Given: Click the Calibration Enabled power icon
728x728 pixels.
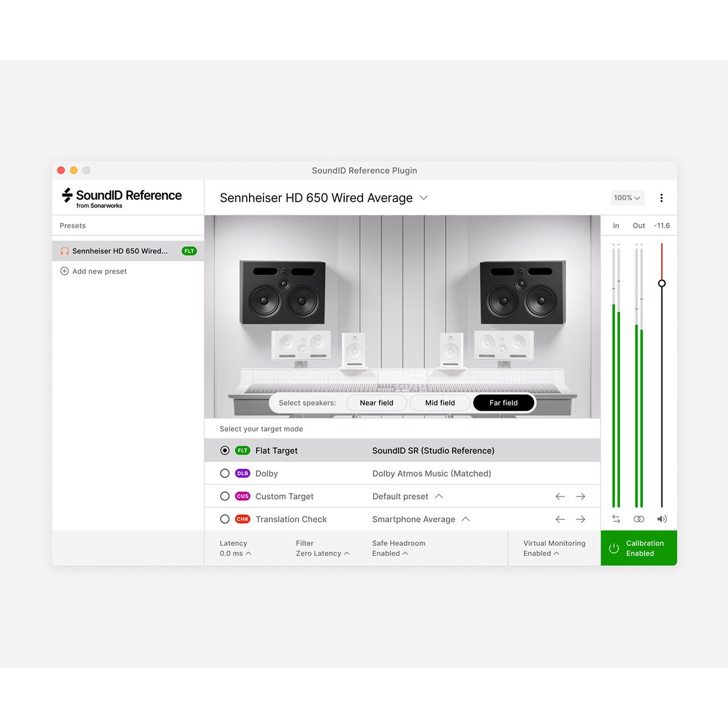Looking at the screenshot, I should [x=614, y=548].
